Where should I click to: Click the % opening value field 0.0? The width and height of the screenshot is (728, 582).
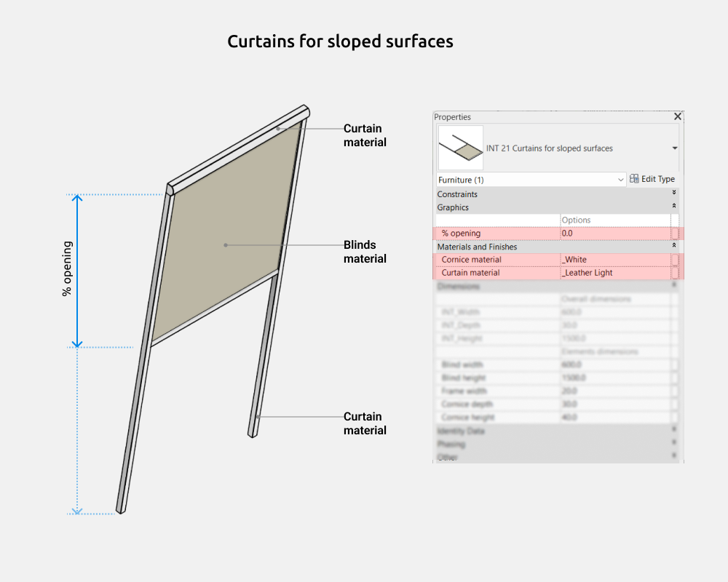click(x=615, y=234)
